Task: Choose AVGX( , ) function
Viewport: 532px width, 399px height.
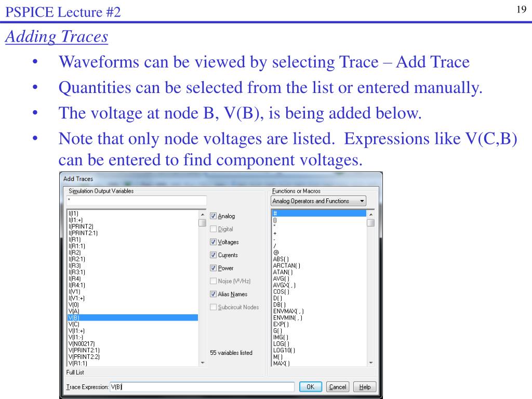Action: [x=284, y=285]
